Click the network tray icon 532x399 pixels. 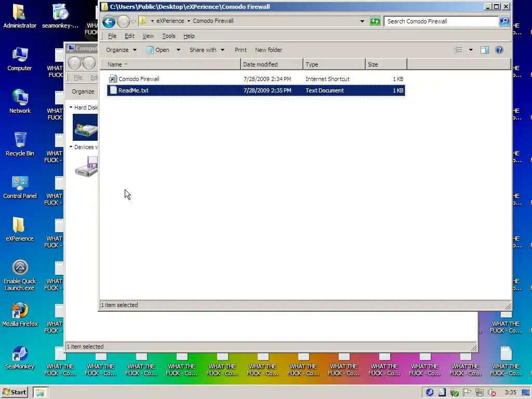click(x=480, y=393)
